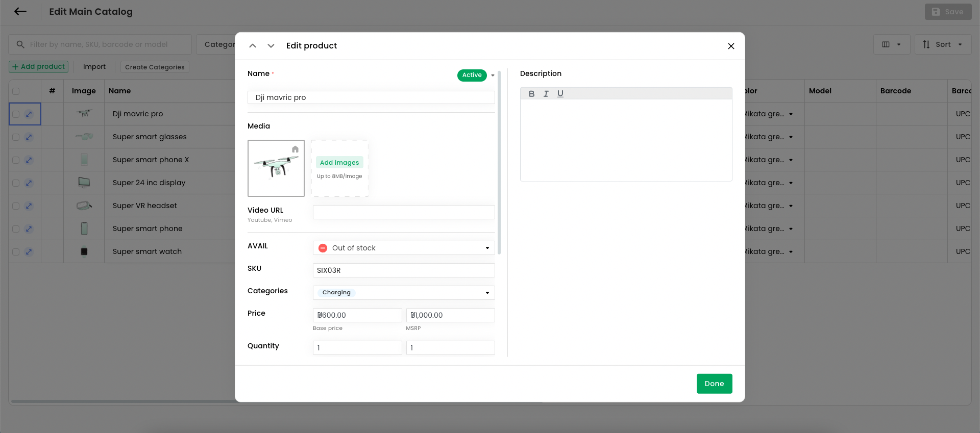This screenshot has width=980, height=433.
Task: Click the Name input field
Action: pyautogui.click(x=371, y=97)
